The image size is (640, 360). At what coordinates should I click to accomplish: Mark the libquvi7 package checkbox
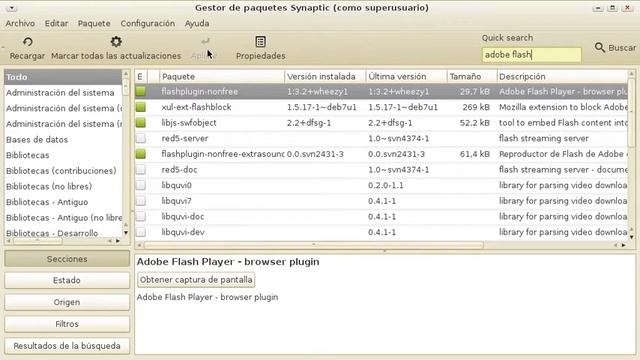[141, 201]
